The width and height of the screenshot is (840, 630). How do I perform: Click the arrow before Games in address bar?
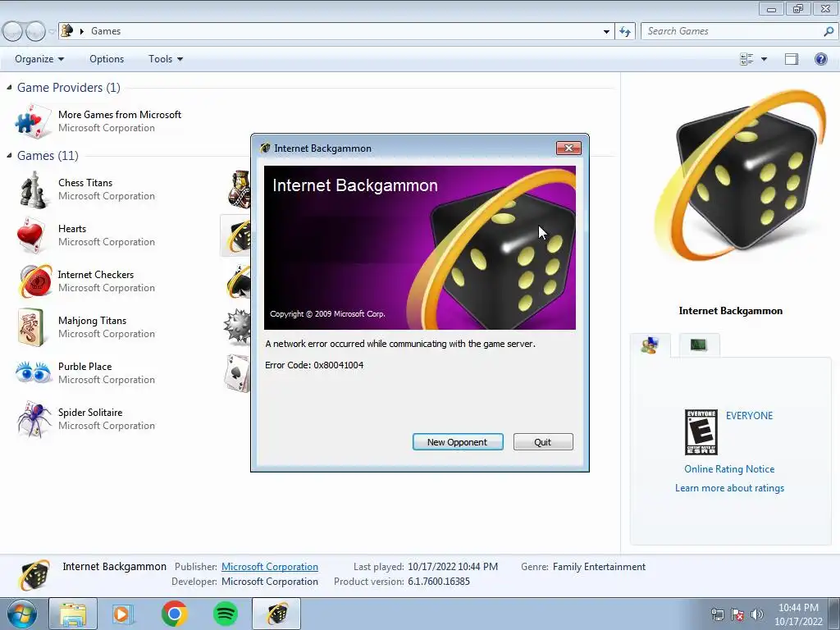click(82, 31)
